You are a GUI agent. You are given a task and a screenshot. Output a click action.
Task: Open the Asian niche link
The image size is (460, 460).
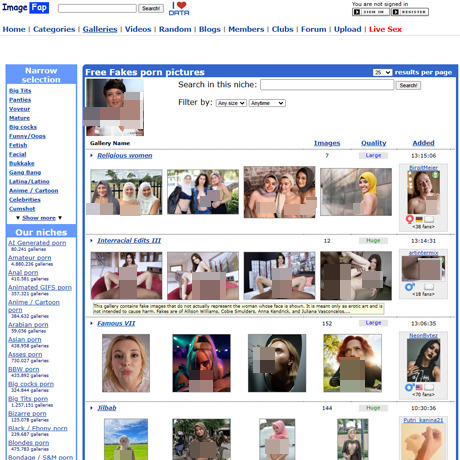coord(25,340)
